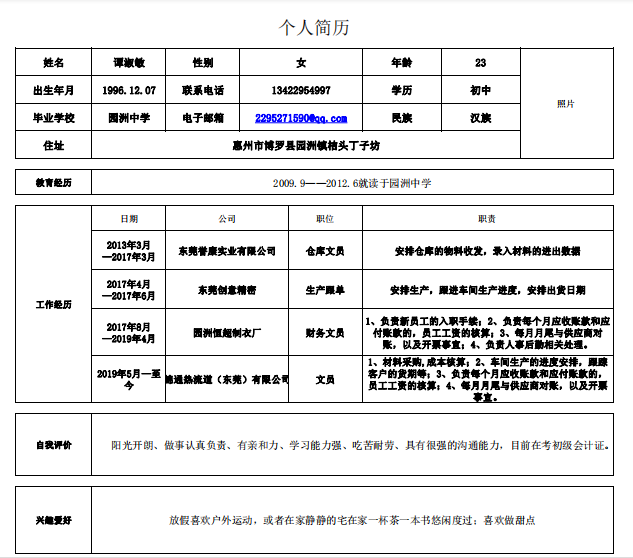Select the 东莞创意精密 company cell

click(x=226, y=290)
